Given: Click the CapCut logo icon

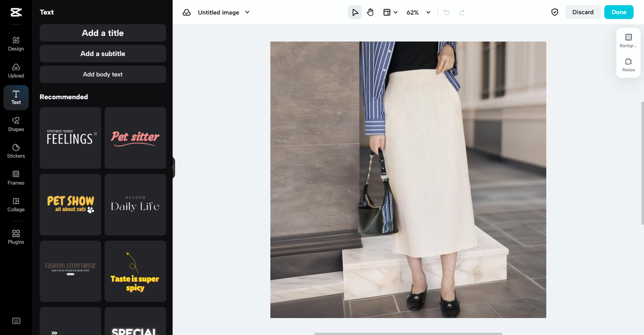Looking at the screenshot, I should click(16, 13).
